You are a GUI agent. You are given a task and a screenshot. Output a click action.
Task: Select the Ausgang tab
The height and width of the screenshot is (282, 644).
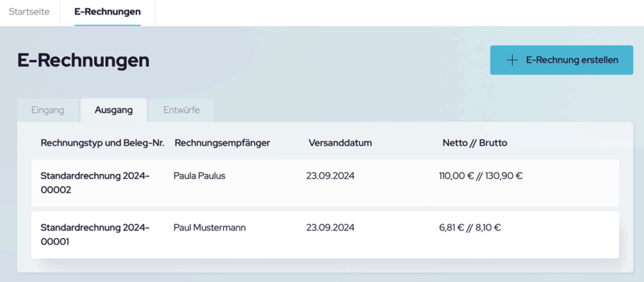[x=114, y=111]
